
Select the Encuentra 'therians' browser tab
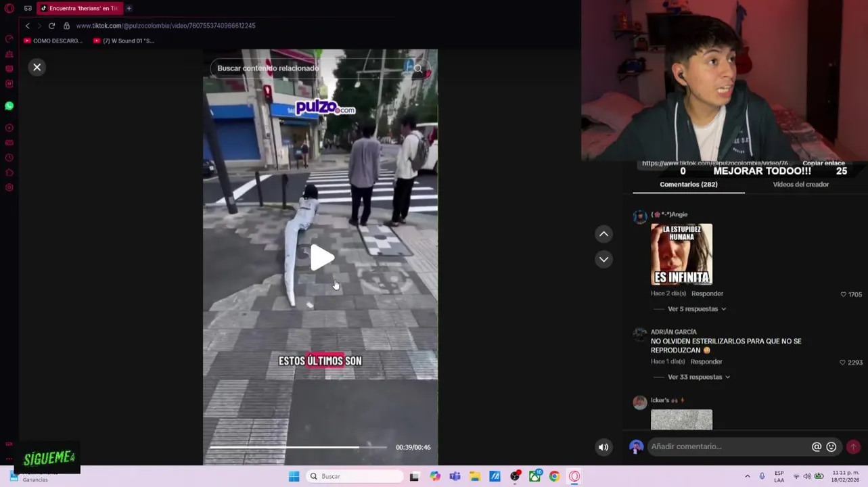click(79, 8)
